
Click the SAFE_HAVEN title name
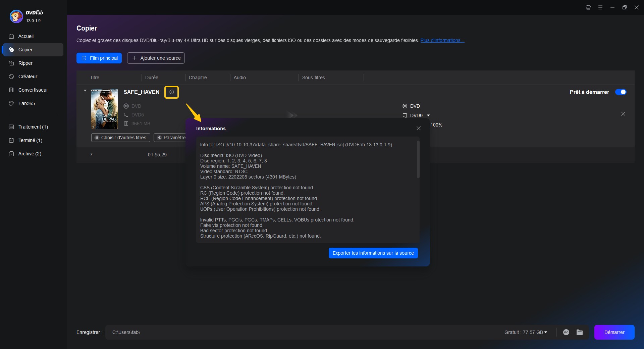pos(142,92)
